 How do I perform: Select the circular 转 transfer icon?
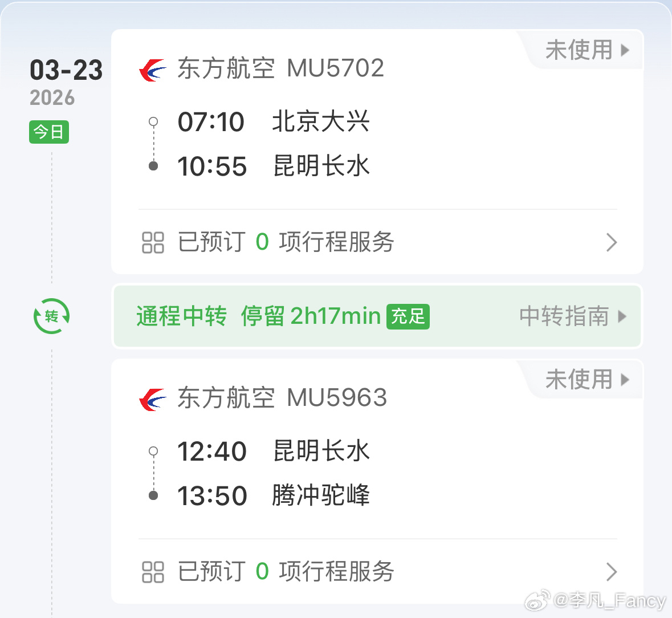[51, 316]
